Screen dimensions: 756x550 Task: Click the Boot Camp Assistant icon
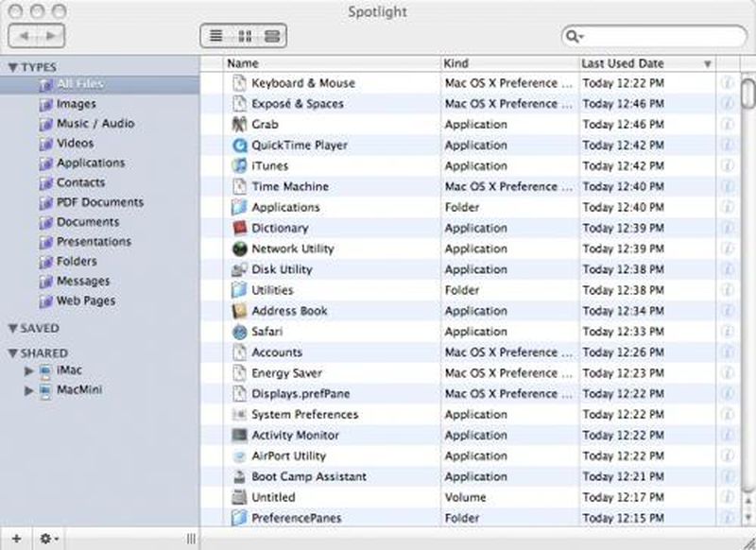click(239, 476)
